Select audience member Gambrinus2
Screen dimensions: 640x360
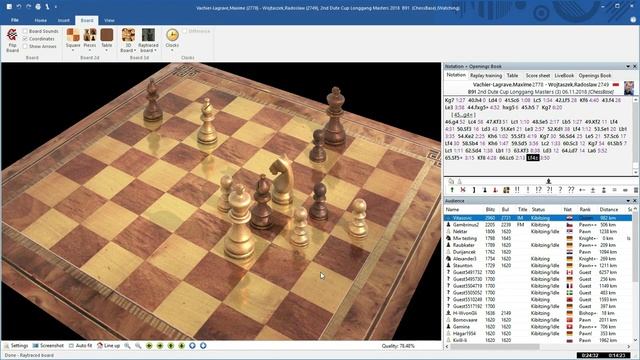click(466, 225)
